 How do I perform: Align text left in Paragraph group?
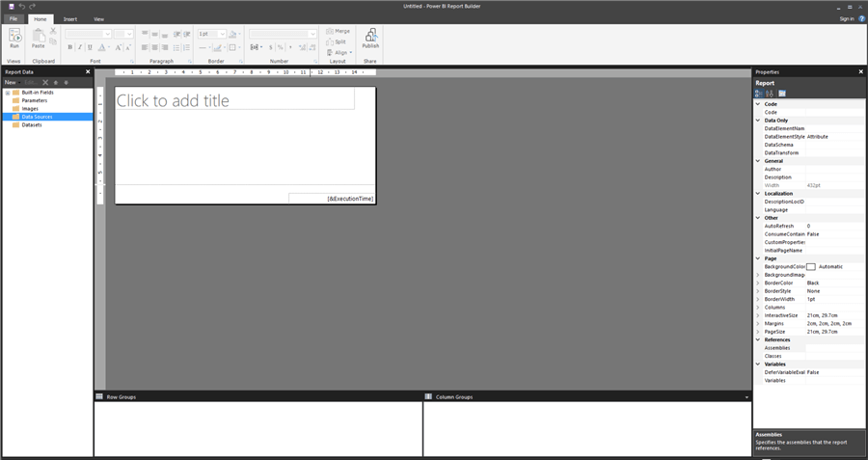pos(145,47)
